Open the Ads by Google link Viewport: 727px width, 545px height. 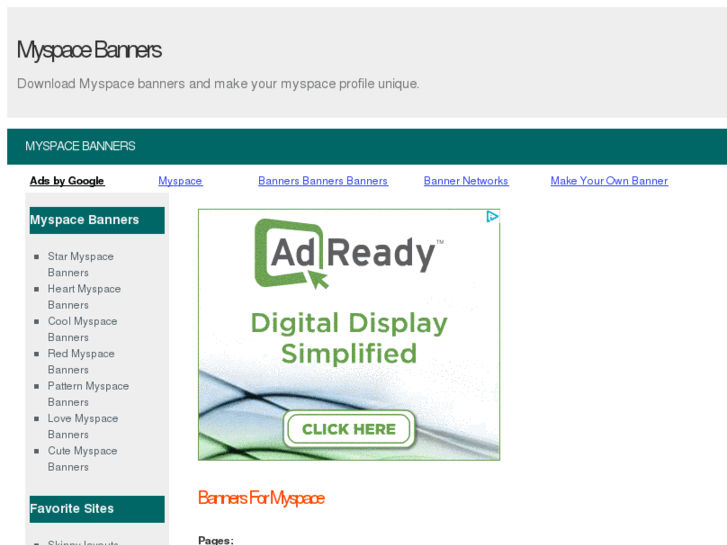tap(67, 181)
